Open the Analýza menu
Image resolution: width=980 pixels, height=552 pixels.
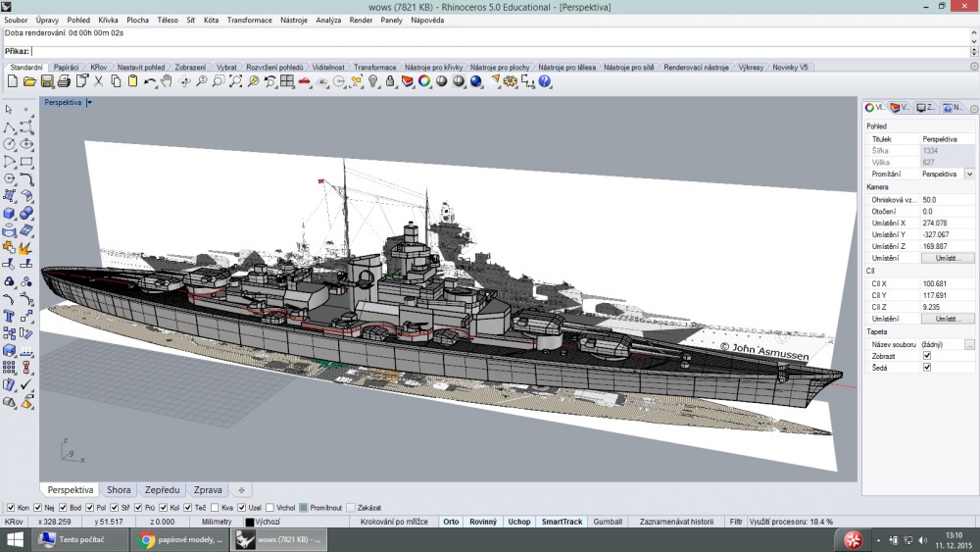(x=328, y=20)
